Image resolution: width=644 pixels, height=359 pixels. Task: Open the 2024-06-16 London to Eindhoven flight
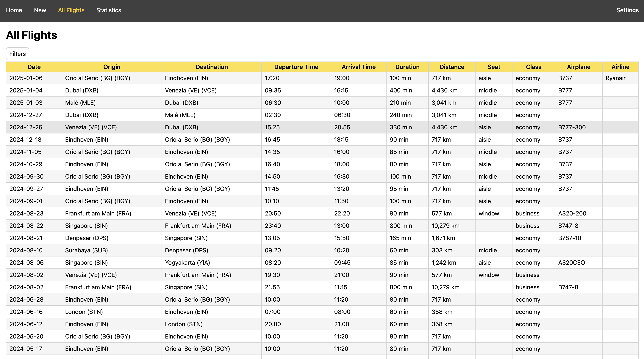[322, 312]
